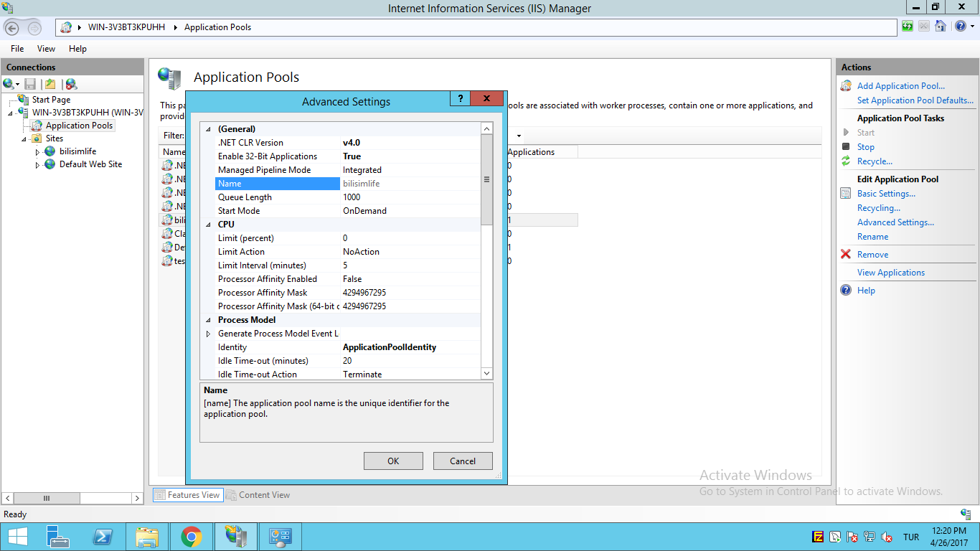This screenshot has height=551, width=980.
Task: Click the Delete Connection globe icon
Action: point(70,84)
